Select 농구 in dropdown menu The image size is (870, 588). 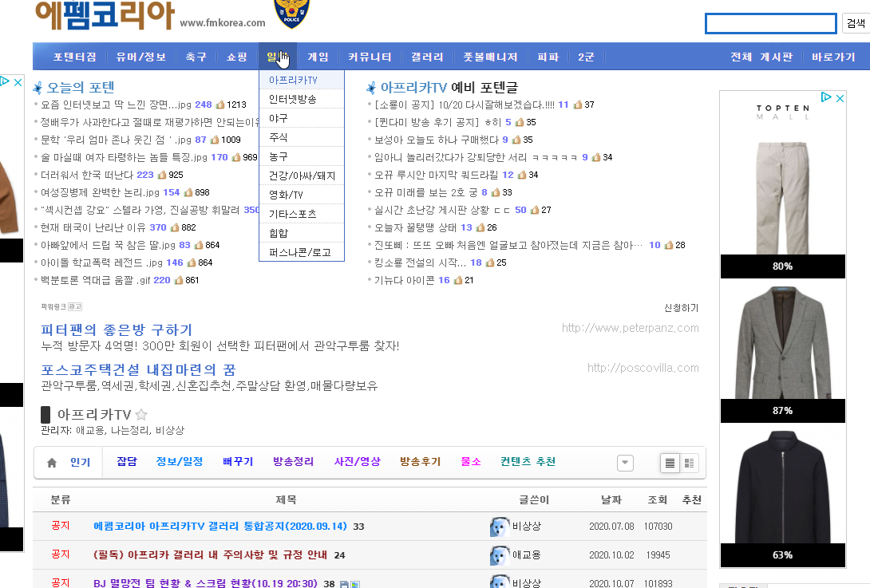pos(301,156)
